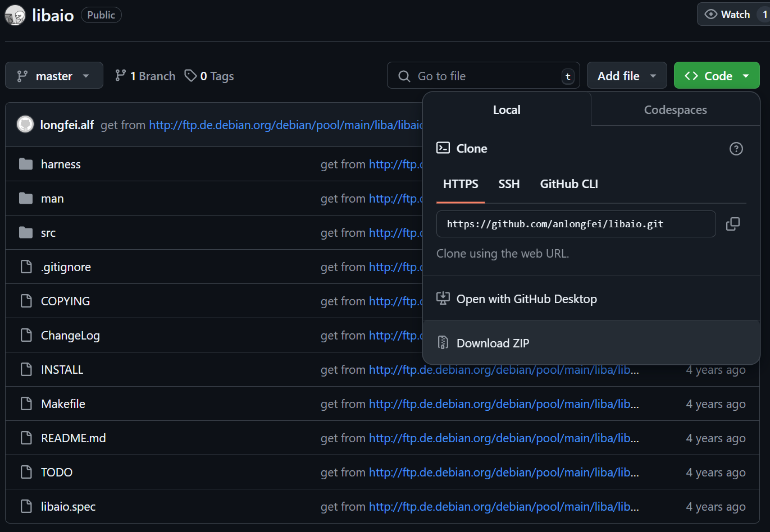Screen dimensions: 770x532
Task: Click the branch icon beside 1 Branch
Action: pyautogui.click(x=120, y=75)
